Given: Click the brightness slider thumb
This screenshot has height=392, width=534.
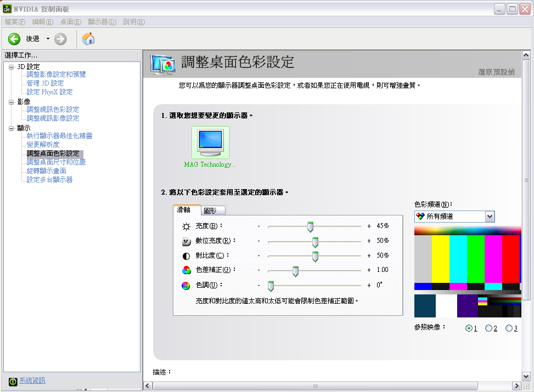Looking at the screenshot, I should click(x=310, y=226).
